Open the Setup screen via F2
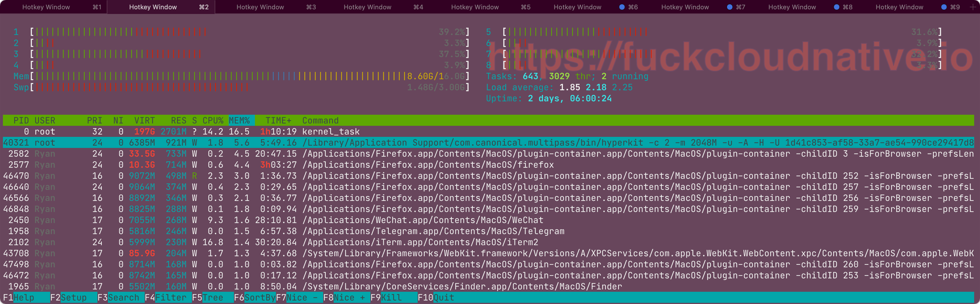Viewport: 980px width, 304px height. pos(72,298)
